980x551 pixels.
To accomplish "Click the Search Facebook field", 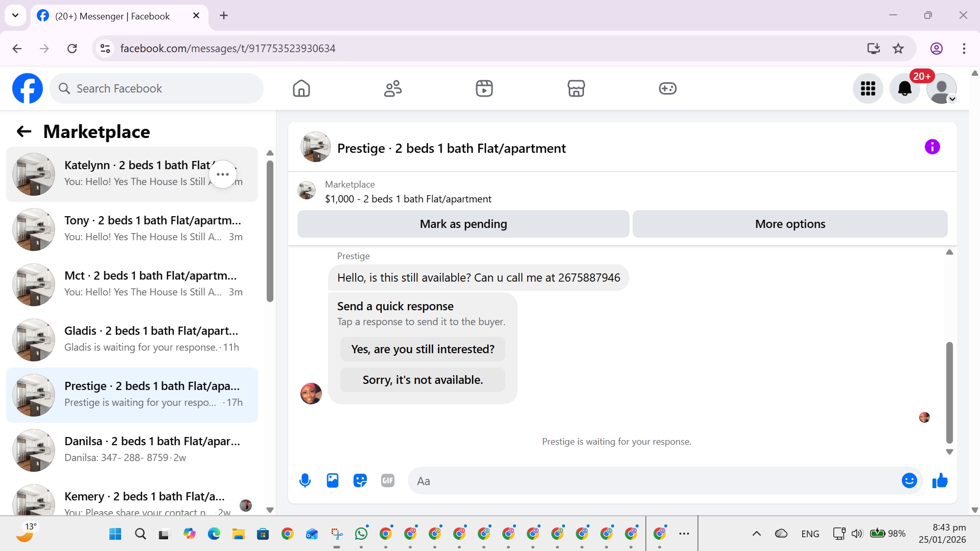I will point(156,88).
